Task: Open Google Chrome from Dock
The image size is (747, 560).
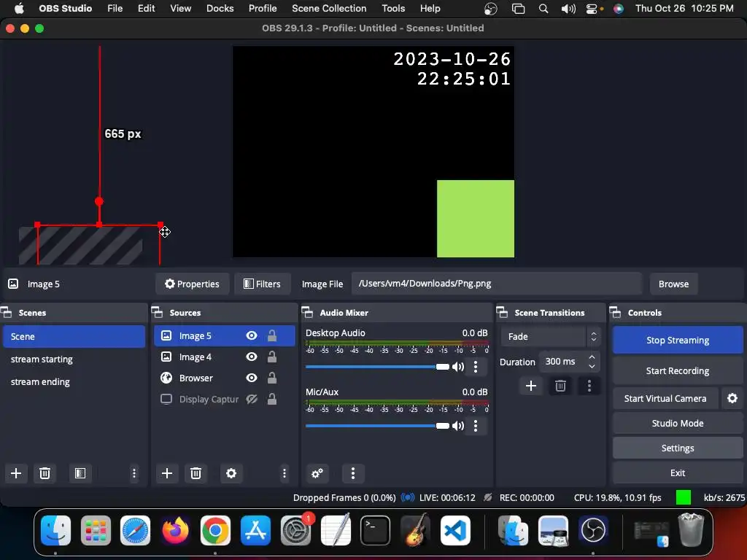Action: (215, 530)
